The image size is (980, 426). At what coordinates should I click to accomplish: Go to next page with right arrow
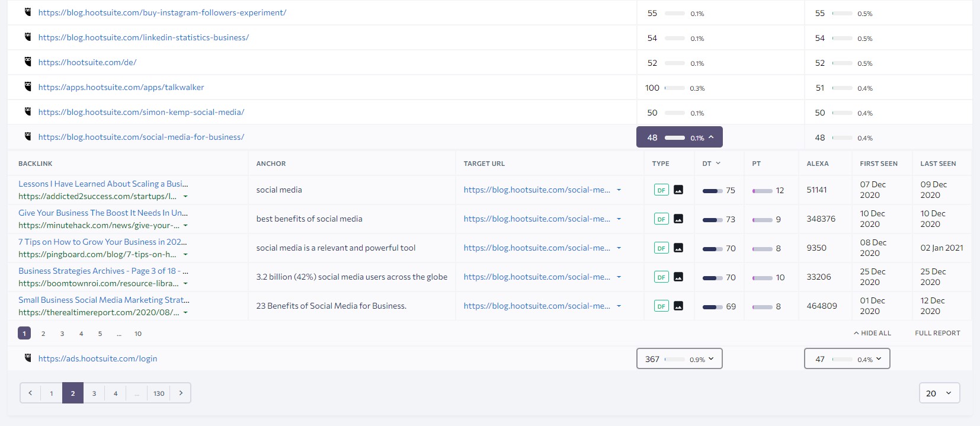click(181, 393)
